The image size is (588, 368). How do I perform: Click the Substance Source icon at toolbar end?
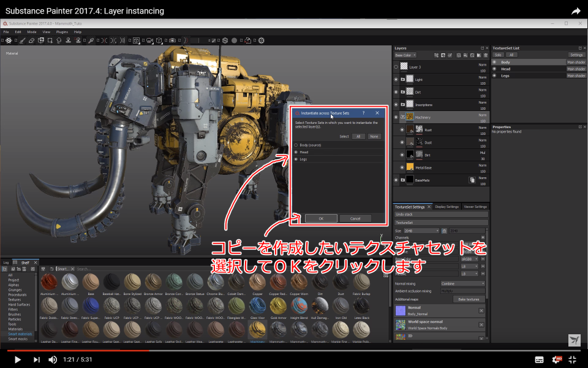click(x=262, y=40)
